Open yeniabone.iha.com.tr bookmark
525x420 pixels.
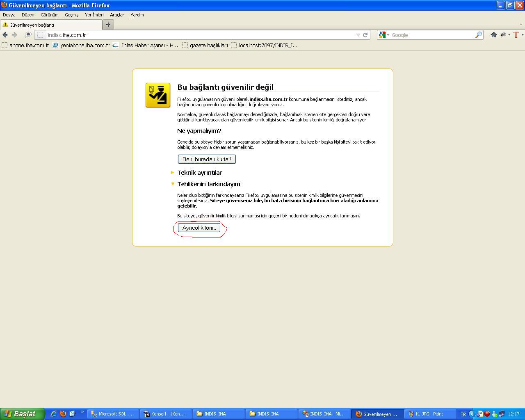tap(81, 46)
